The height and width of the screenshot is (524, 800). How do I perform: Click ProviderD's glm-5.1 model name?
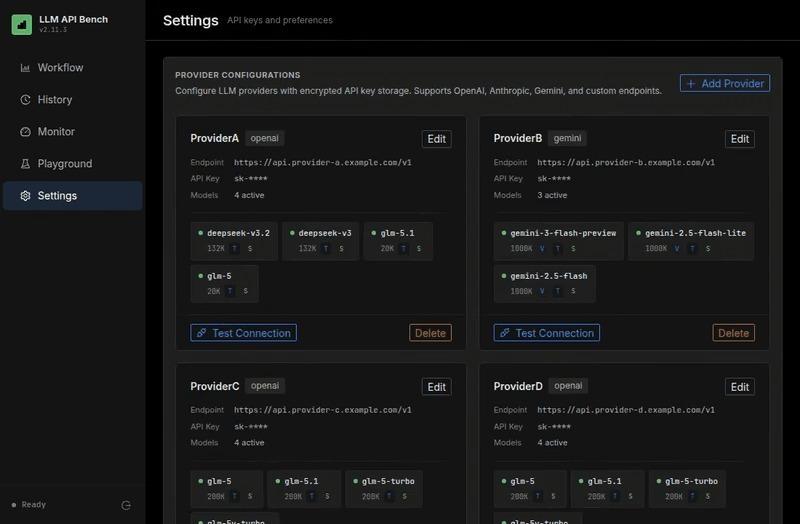click(604, 481)
